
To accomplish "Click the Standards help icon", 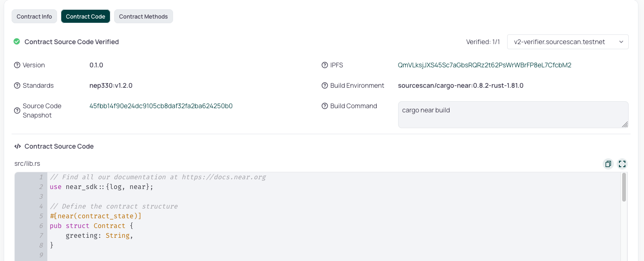I will tap(17, 85).
